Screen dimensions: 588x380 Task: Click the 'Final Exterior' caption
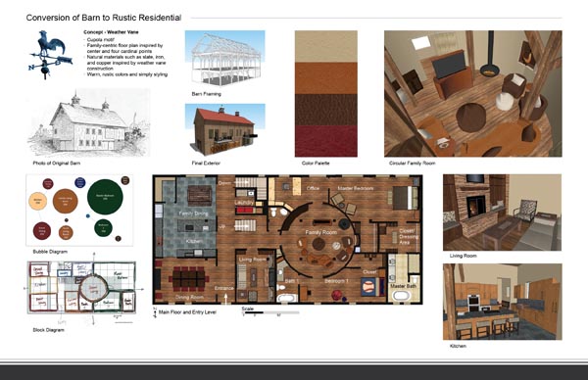pyautogui.click(x=206, y=163)
